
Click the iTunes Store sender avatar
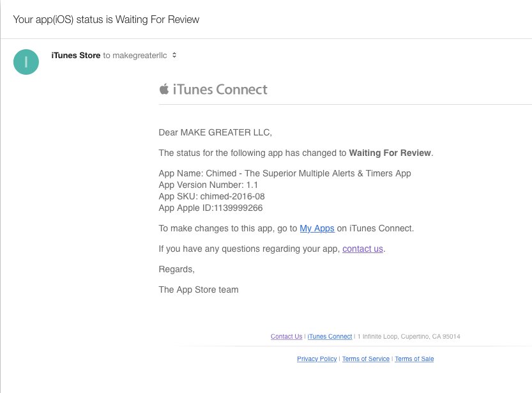point(26,62)
